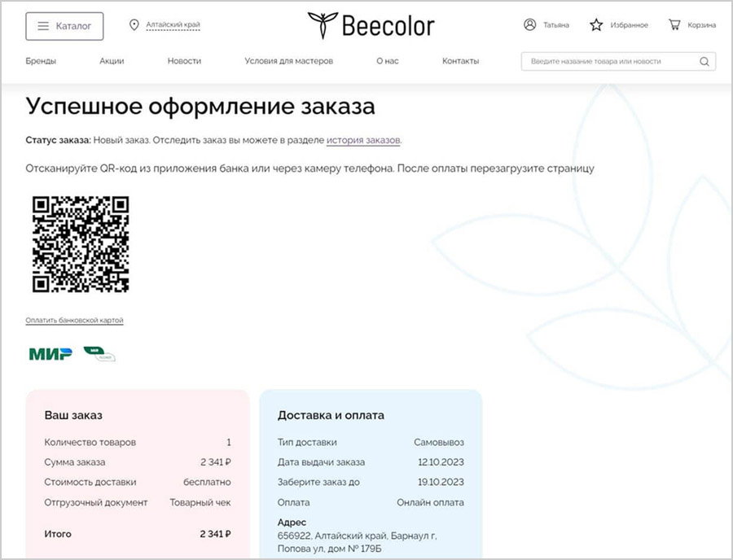Open Избранное link
The width and height of the screenshot is (733, 560).
(630, 25)
